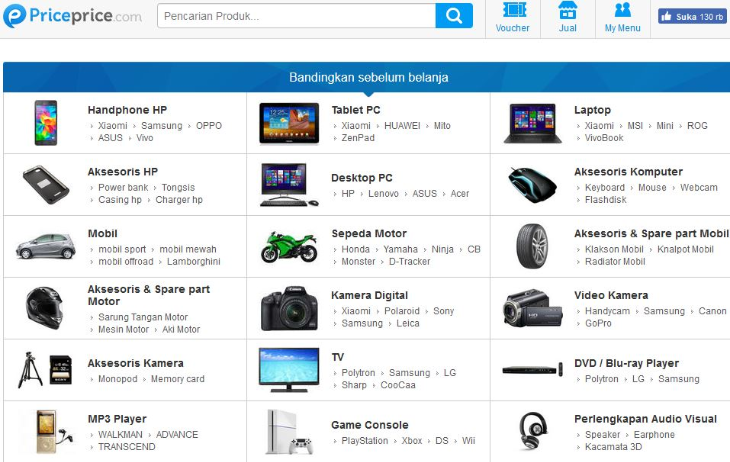Open the Game Console category heading

370,425
